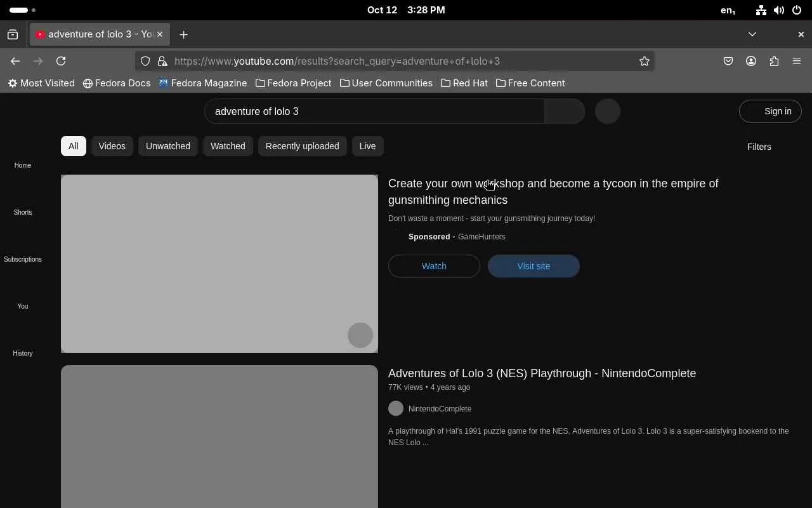
Task: Open the network status indicator
Action: click(x=761, y=10)
